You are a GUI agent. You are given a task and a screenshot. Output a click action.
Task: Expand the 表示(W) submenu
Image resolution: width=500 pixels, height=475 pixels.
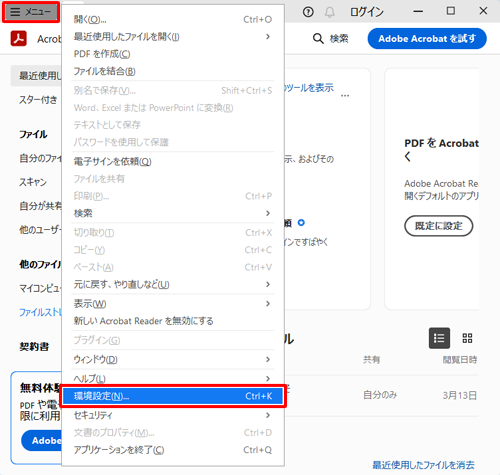173,304
